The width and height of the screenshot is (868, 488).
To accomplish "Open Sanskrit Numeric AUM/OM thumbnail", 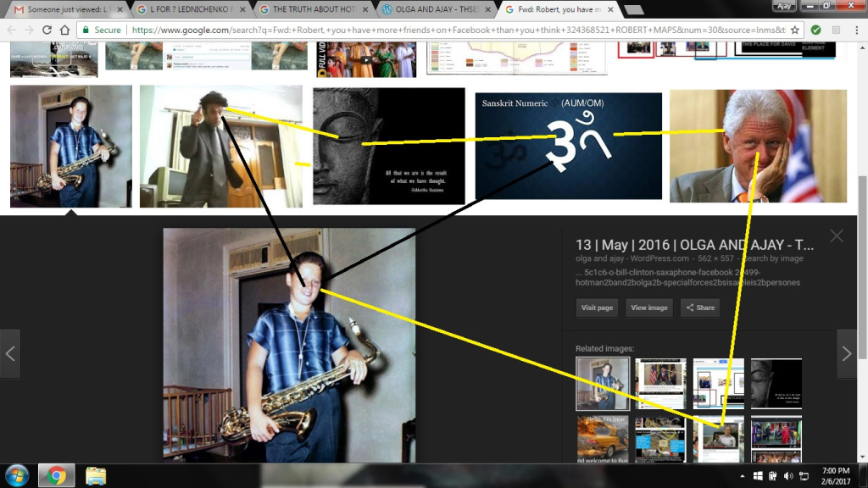I will pos(568,146).
